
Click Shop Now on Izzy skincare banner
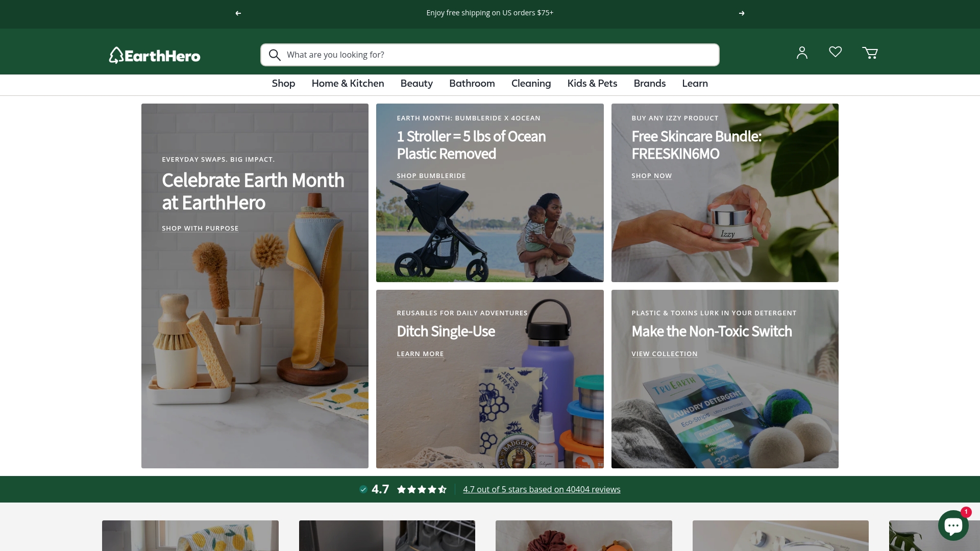pyautogui.click(x=651, y=176)
